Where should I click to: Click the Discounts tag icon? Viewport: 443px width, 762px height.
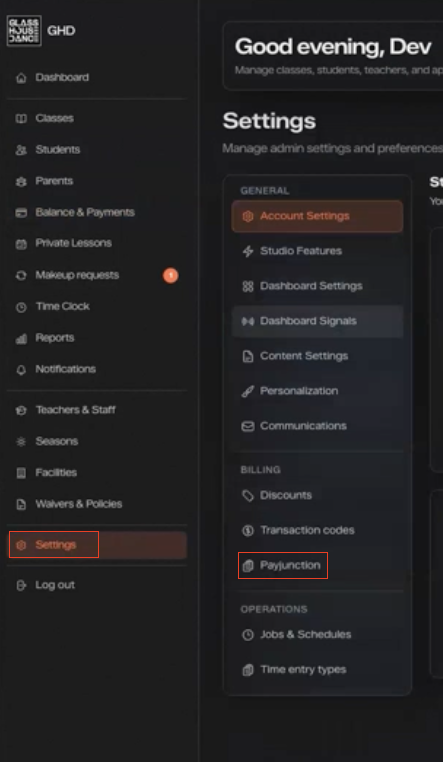pyautogui.click(x=248, y=496)
